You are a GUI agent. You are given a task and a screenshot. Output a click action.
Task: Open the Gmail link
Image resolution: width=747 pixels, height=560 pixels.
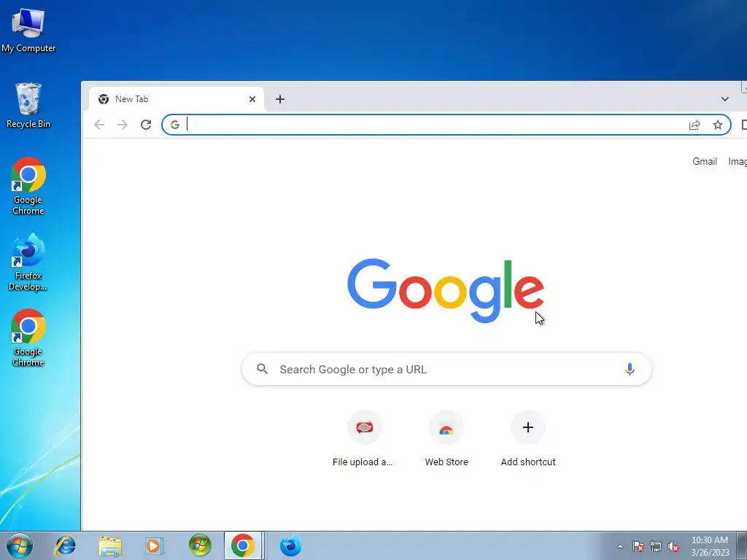705,161
